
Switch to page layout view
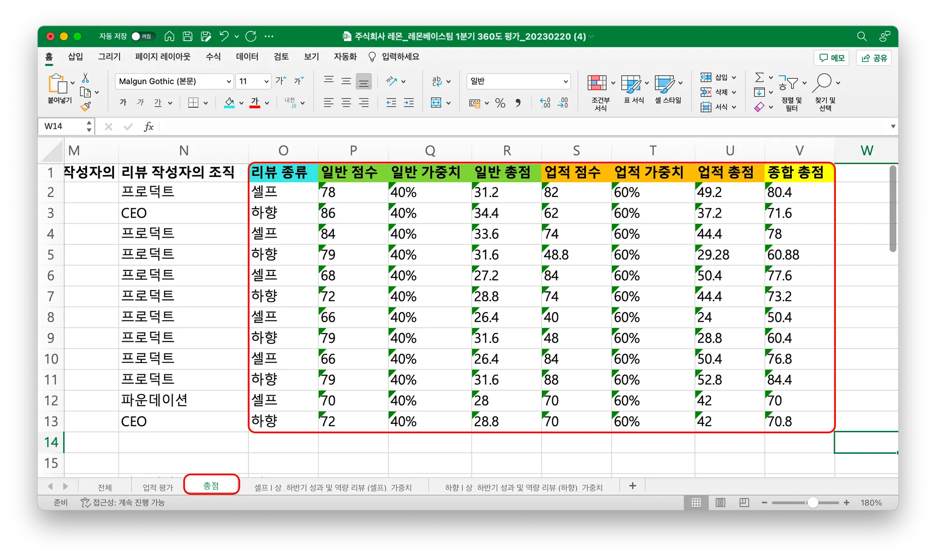pos(720,502)
